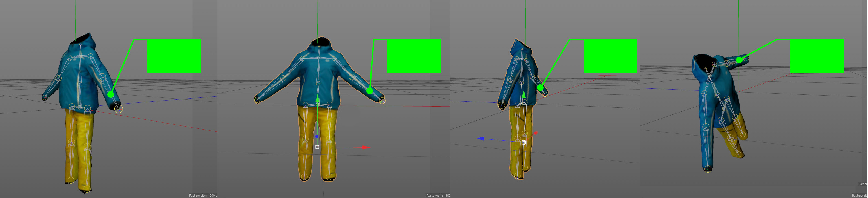Select the head joint atop the spread-arm figure's hood
Screen dimensions: 868x198
click(x=319, y=47)
